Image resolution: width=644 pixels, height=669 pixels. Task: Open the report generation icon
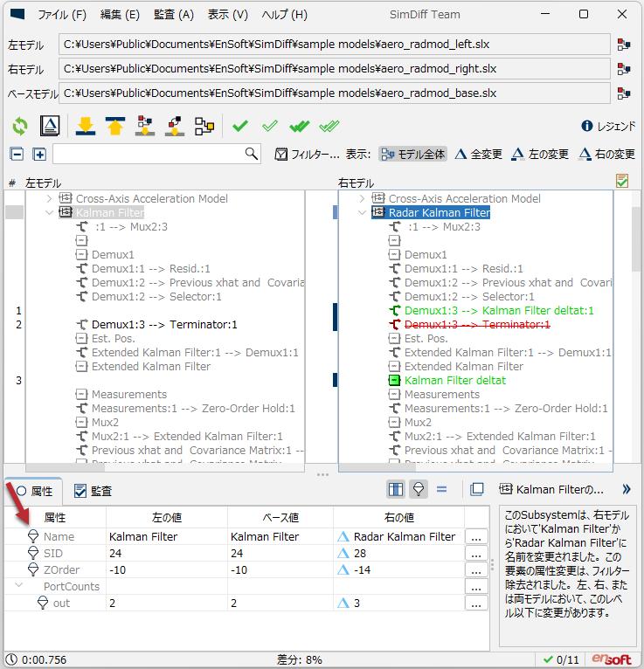[x=50, y=126]
